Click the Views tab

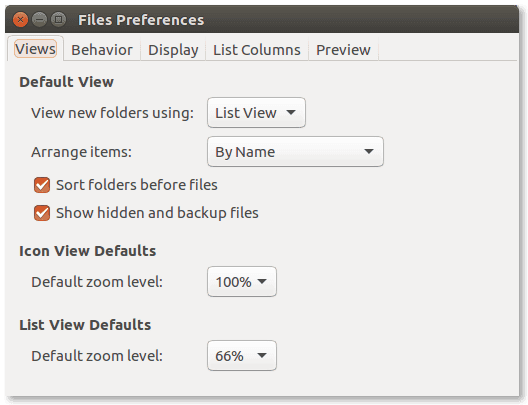tap(35, 49)
